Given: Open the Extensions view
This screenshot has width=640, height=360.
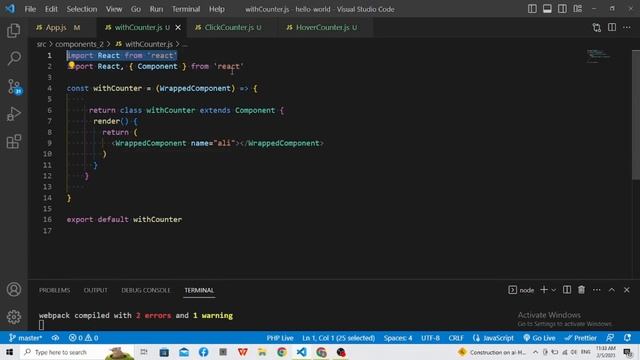Looking at the screenshot, I should tap(13, 142).
